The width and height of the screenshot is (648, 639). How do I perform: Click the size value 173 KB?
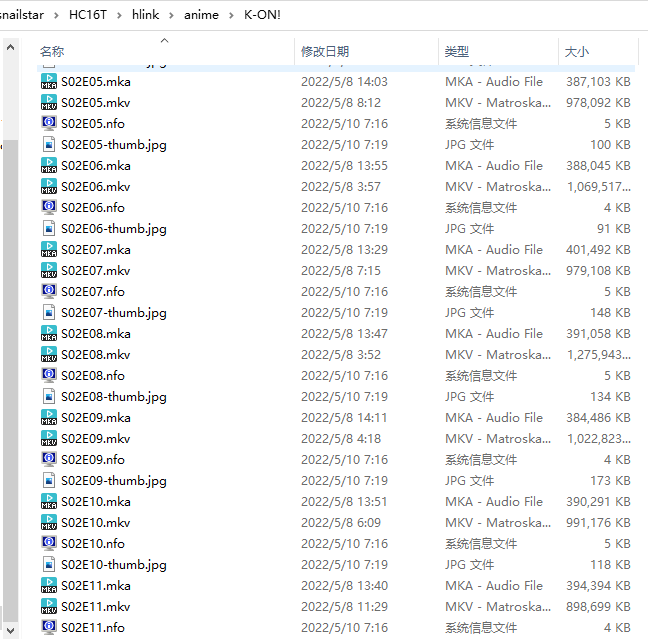coord(610,481)
